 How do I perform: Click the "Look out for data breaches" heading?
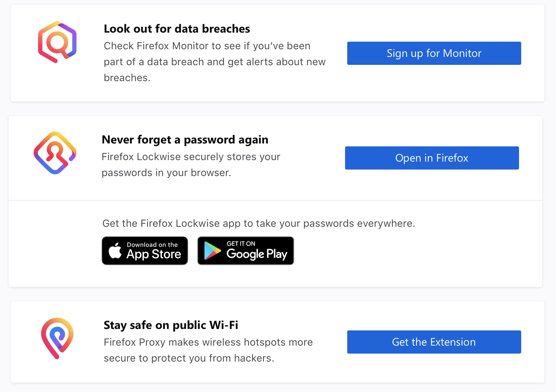(x=177, y=29)
